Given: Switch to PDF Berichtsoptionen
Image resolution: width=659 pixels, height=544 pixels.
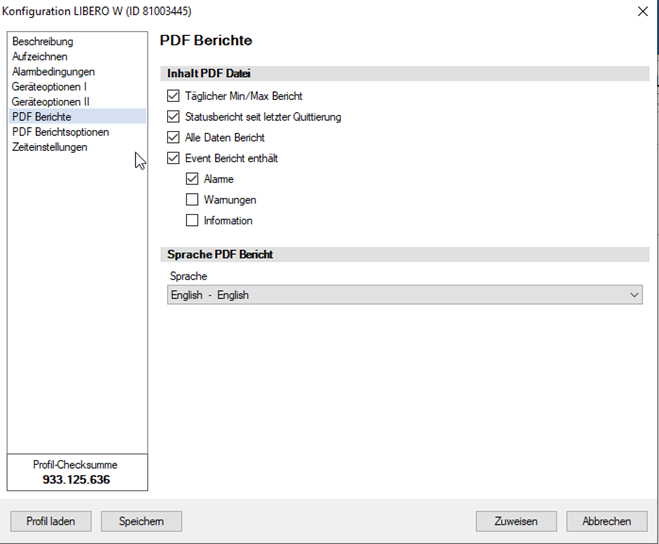Looking at the screenshot, I should [x=60, y=132].
